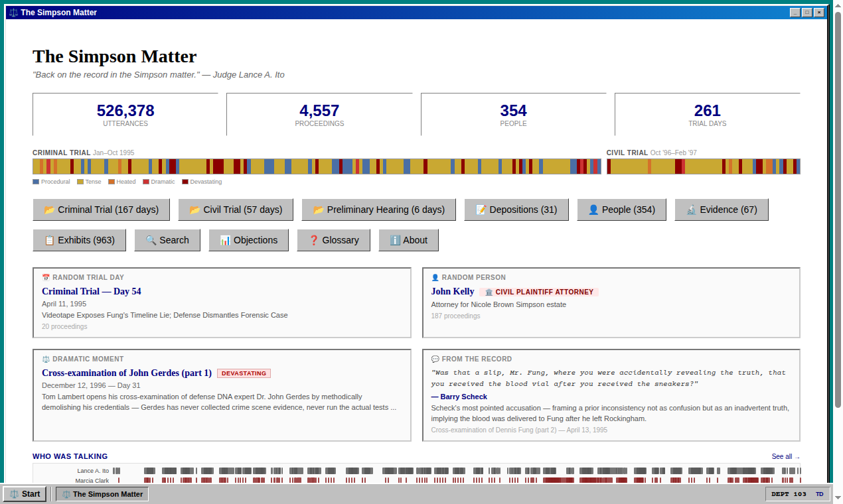Open the Objections statistics page
This screenshot has height=504, width=843.
point(248,240)
